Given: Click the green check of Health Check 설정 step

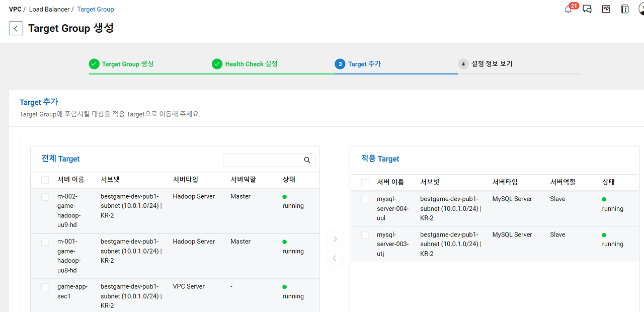Looking at the screenshot, I should pos(217,64).
